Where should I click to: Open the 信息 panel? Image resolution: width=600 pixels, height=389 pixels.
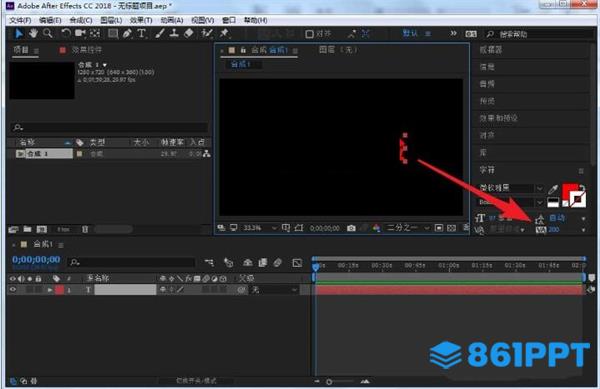[487, 67]
